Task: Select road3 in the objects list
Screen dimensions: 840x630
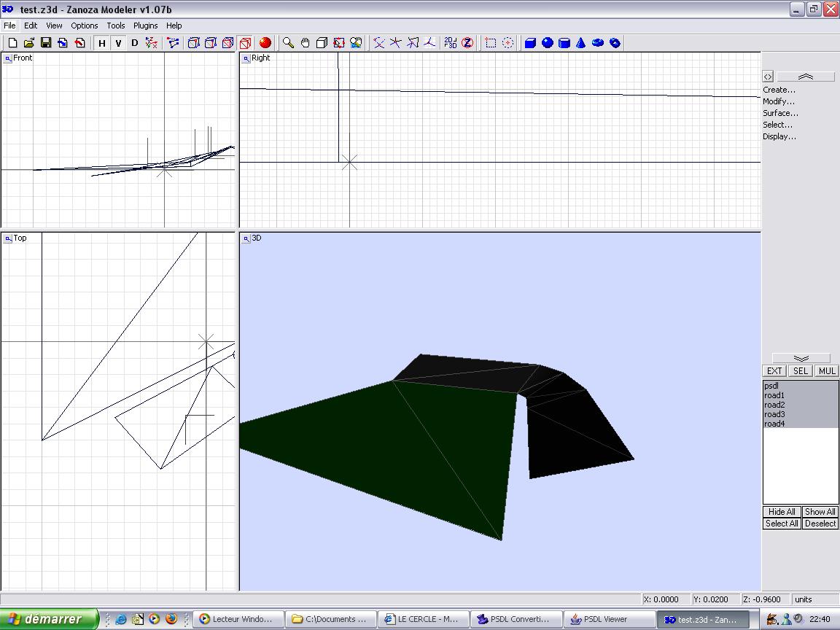Action: pyautogui.click(x=774, y=414)
